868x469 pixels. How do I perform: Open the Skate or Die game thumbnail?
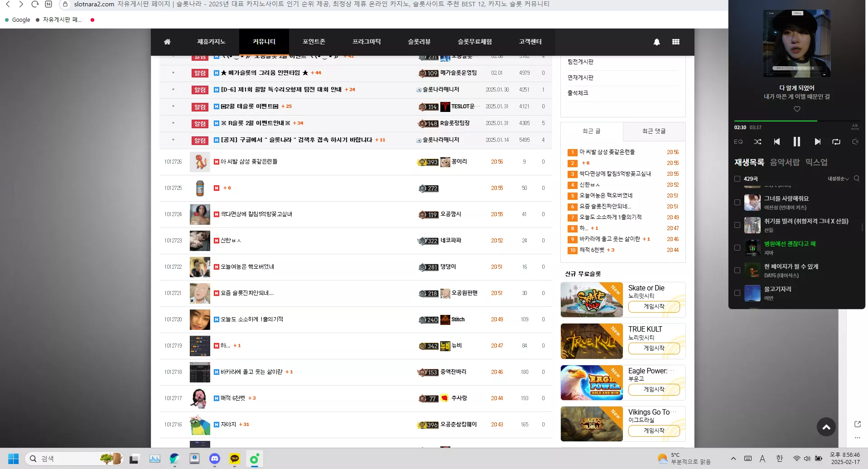pos(592,300)
